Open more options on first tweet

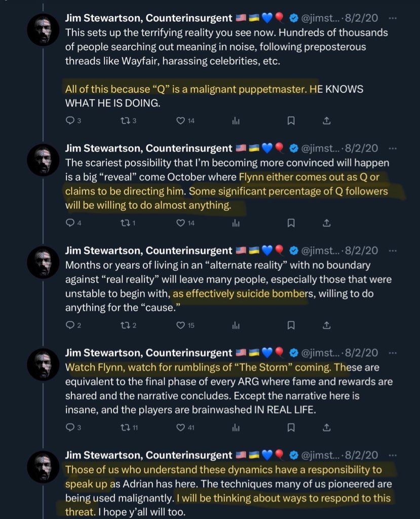click(393, 18)
